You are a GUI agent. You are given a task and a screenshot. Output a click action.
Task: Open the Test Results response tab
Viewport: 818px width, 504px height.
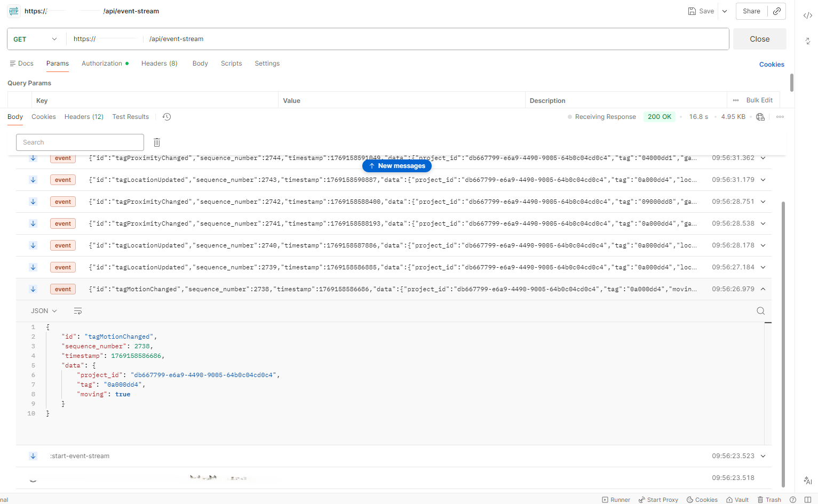[x=130, y=117]
